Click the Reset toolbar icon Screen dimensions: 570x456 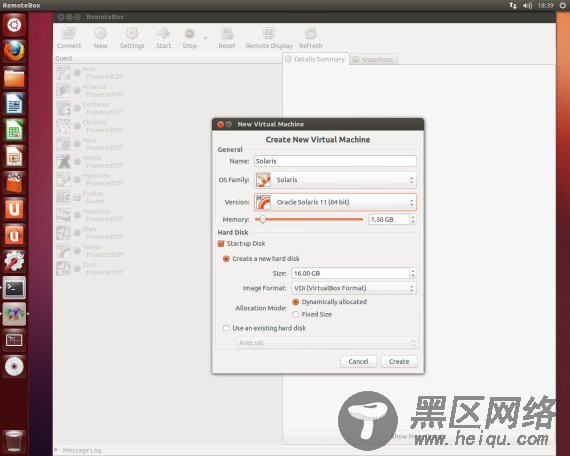[x=227, y=38]
